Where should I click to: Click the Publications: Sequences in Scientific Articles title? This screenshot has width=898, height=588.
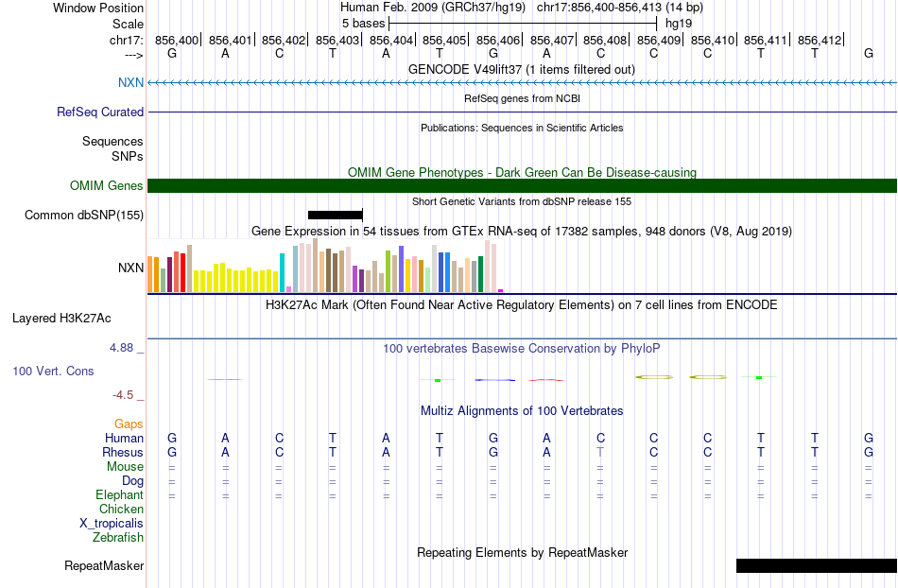[522, 128]
